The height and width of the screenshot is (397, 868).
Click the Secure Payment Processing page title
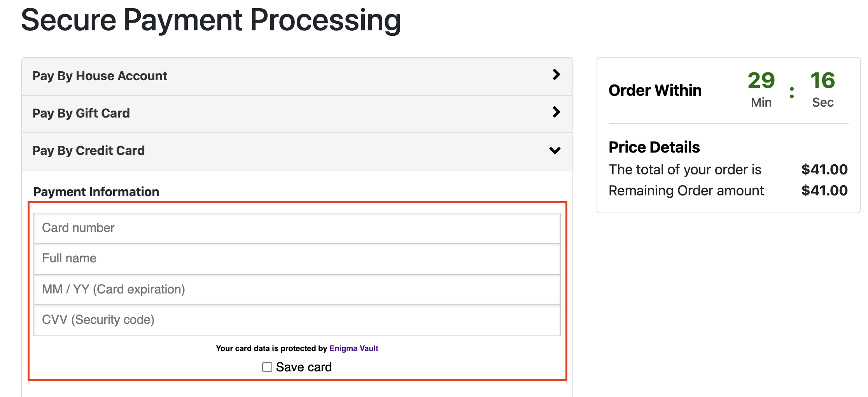(211, 20)
